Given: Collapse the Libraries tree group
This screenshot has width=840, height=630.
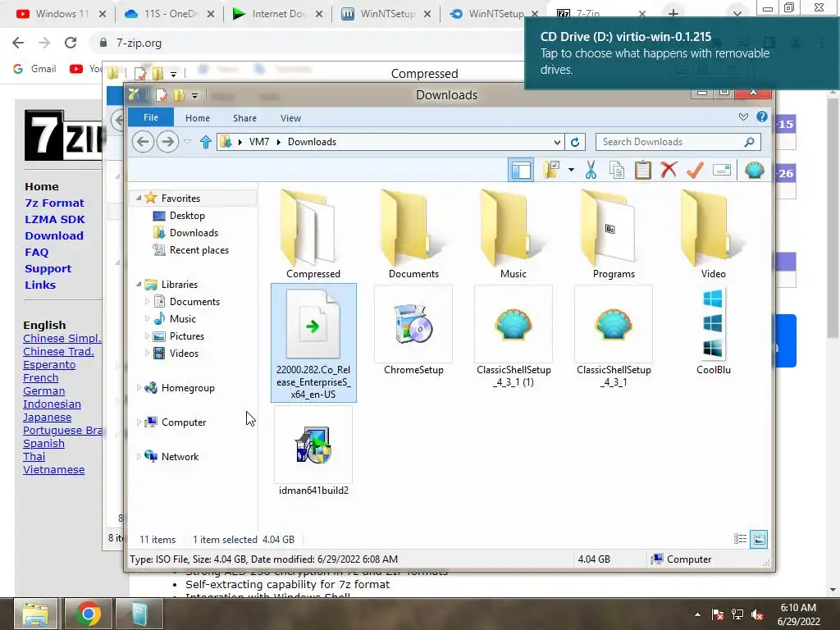Looking at the screenshot, I should coord(139,285).
